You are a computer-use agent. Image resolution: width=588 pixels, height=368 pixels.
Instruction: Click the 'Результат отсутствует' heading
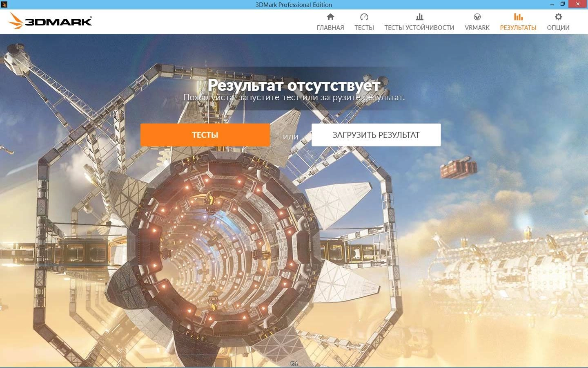[x=294, y=85]
